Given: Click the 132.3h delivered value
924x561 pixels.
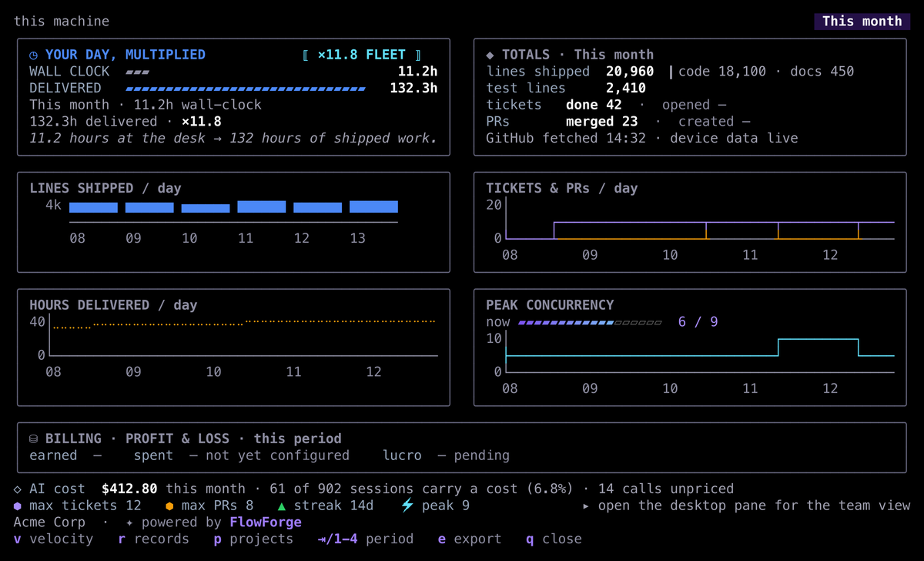Looking at the screenshot, I should 414,88.
